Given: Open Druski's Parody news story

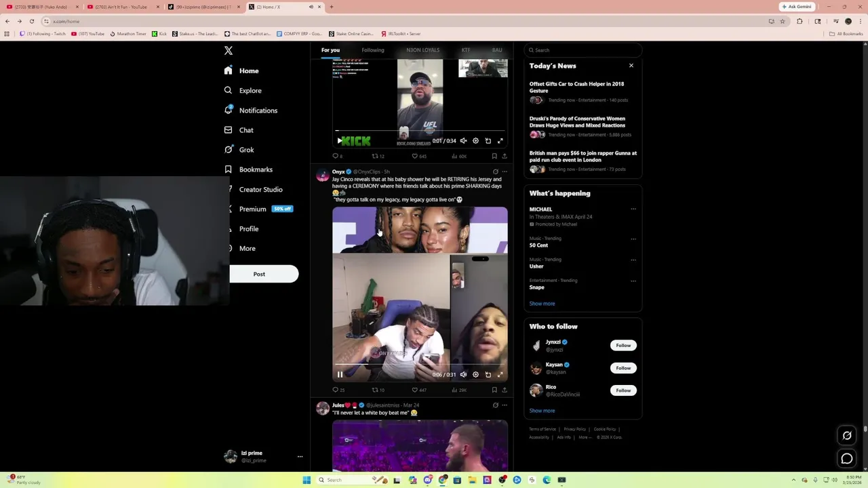Looking at the screenshot, I should (583, 127).
